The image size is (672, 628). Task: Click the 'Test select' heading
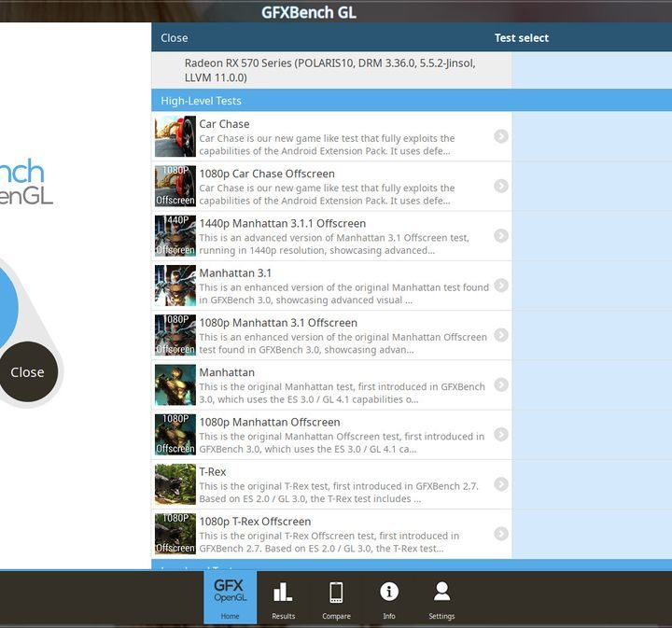click(522, 38)
